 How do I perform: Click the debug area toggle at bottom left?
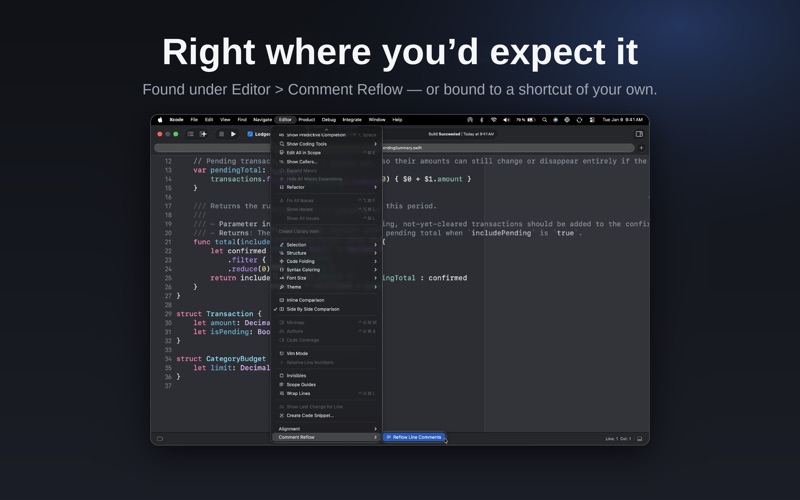coord(160,439)
